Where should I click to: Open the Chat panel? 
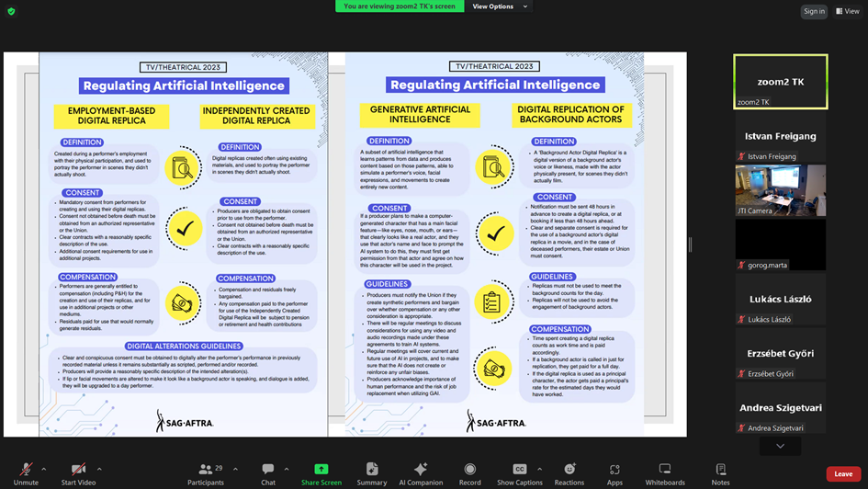(268, 474)
